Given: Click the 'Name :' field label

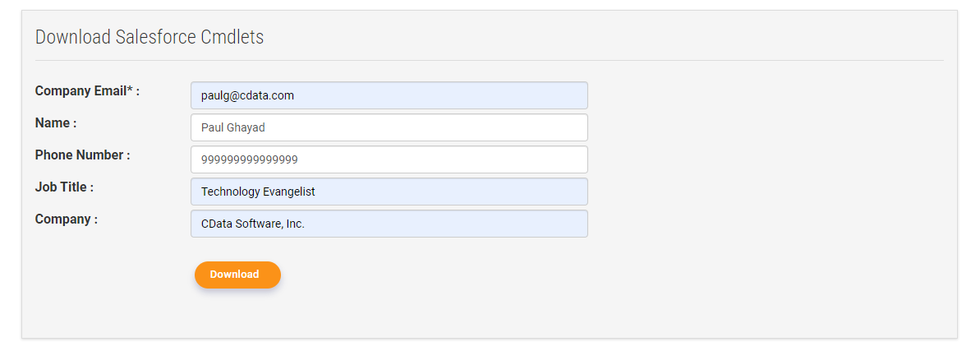Looking at the screenshot, I should pyautogui.click(x=56, y=122).
